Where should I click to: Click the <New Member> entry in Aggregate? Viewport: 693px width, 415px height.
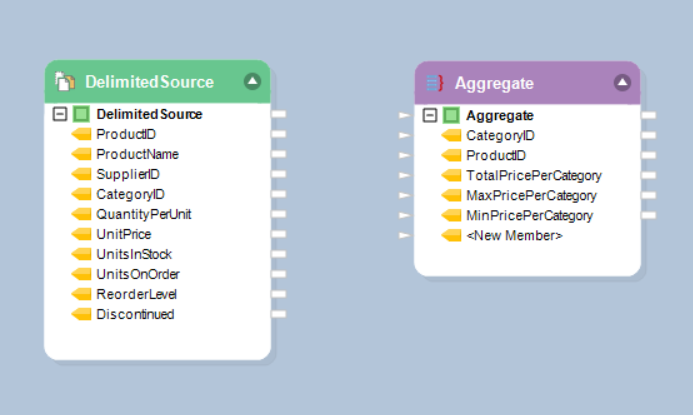(514, 236)
